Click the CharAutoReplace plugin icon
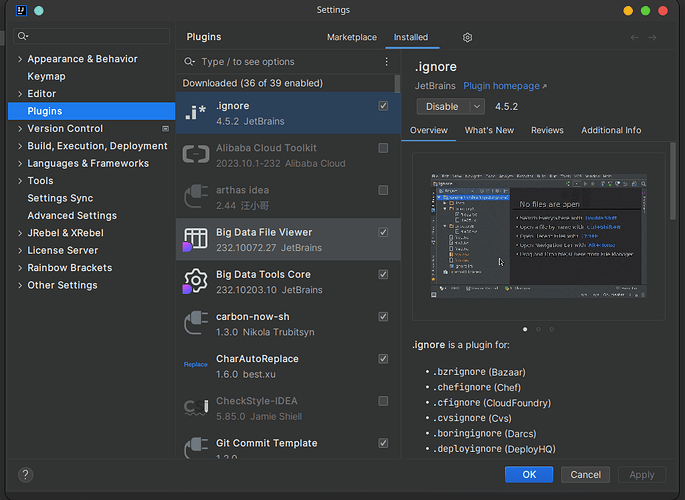Screen dimensions: 685x500 click(196, 365)
